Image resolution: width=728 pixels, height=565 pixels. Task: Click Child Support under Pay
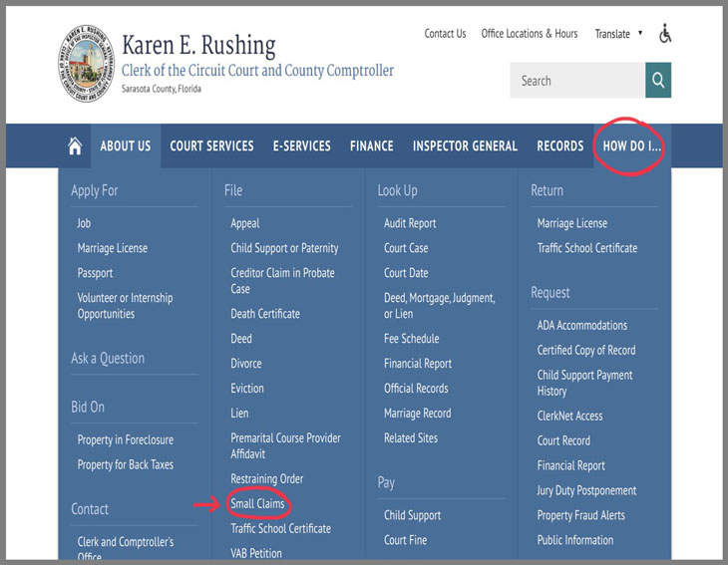point(412,515)
